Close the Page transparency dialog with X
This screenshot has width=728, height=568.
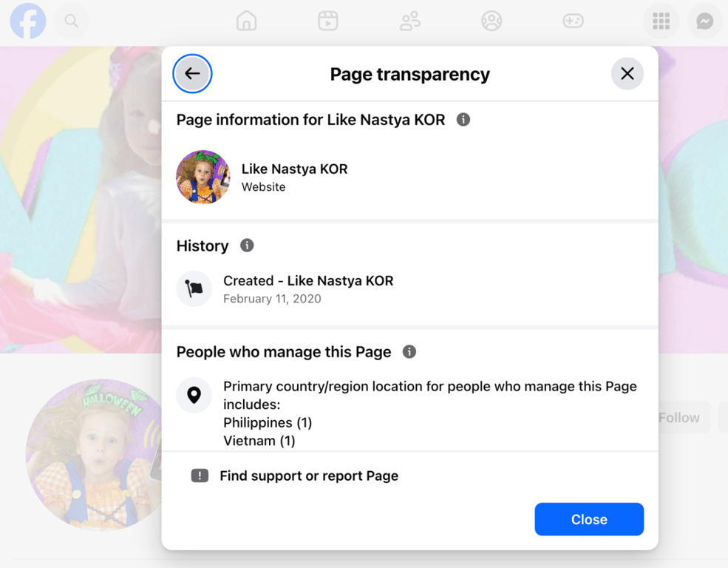coord(627,73)
